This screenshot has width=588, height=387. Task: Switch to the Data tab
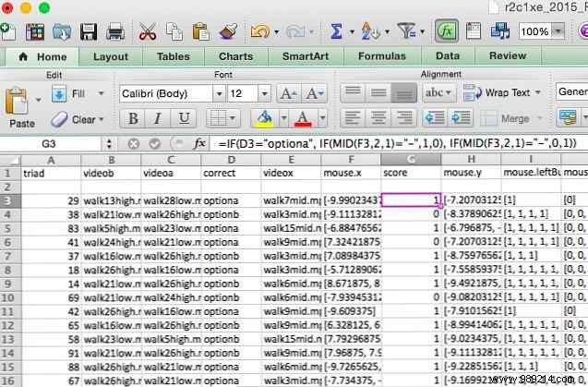(448, 56)
